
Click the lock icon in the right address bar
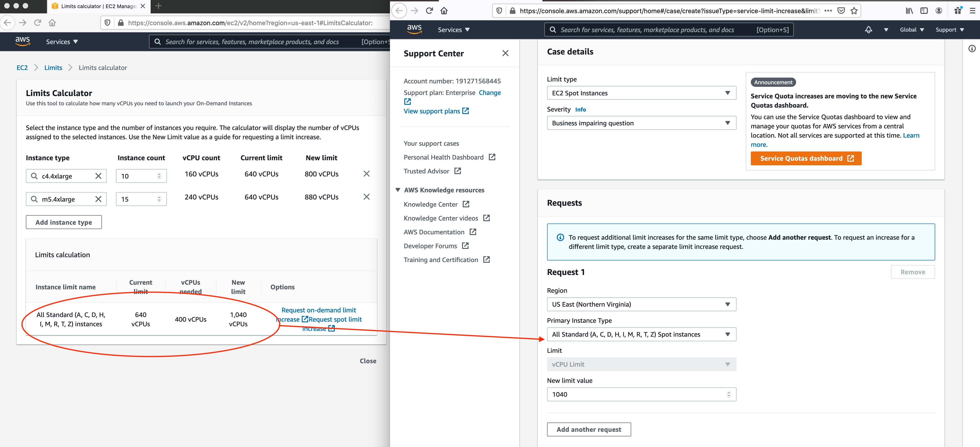pyautogui.click(x=512, y=11)
